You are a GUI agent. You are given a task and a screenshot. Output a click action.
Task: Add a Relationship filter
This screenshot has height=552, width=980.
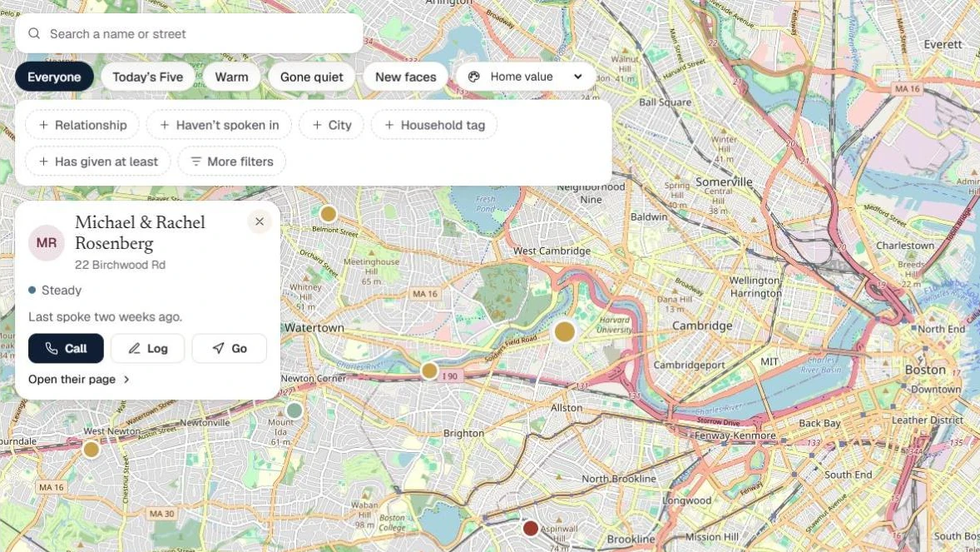(x=82, y=125)
